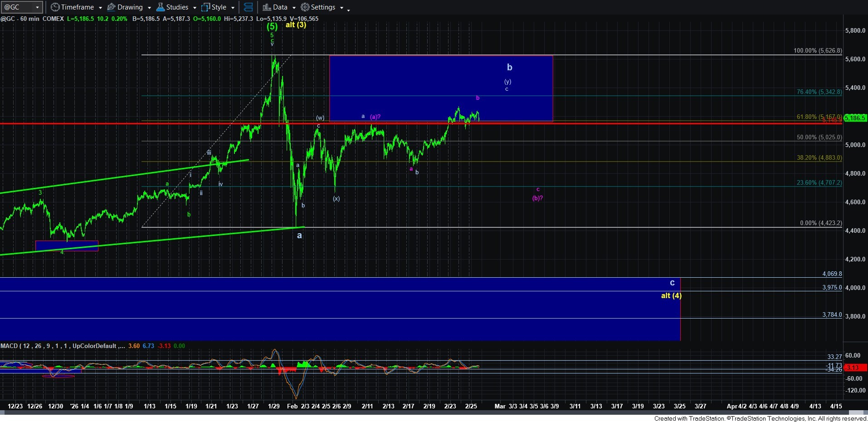Select the pink ellipse on MACD panel

[x=58, y=376]
